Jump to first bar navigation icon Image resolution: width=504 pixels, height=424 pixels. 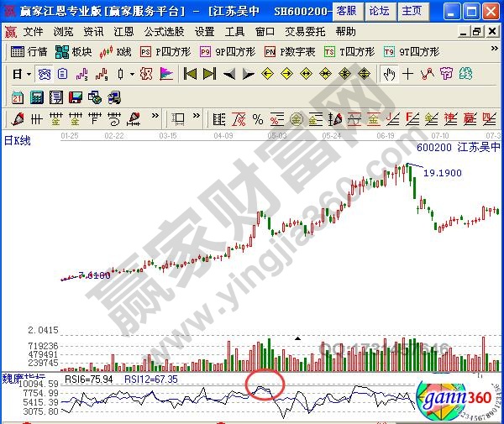click(190, 74)
